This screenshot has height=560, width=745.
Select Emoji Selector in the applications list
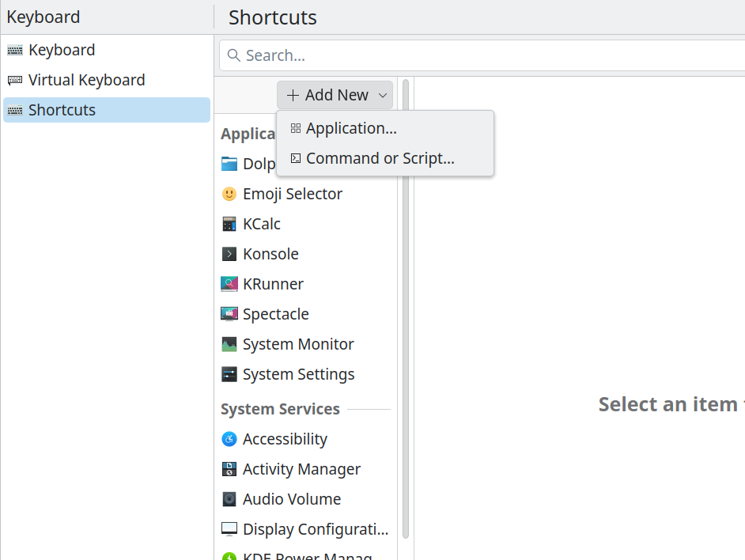pos(306,194)
